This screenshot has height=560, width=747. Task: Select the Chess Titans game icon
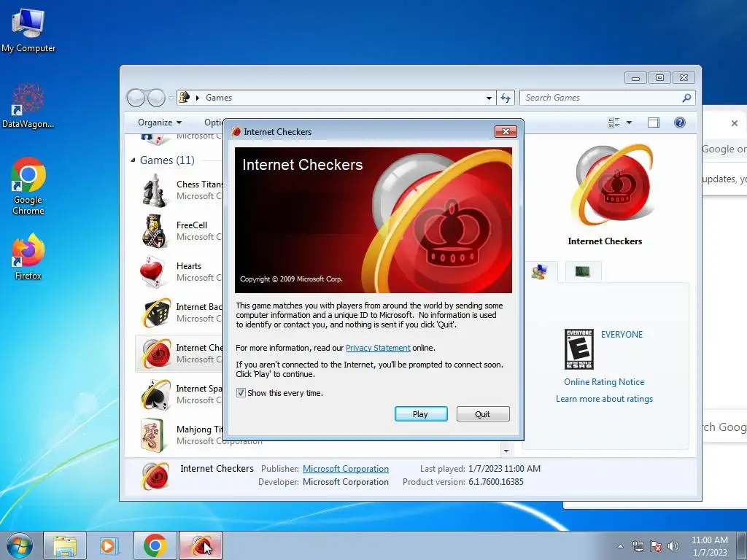click(155, 190)
